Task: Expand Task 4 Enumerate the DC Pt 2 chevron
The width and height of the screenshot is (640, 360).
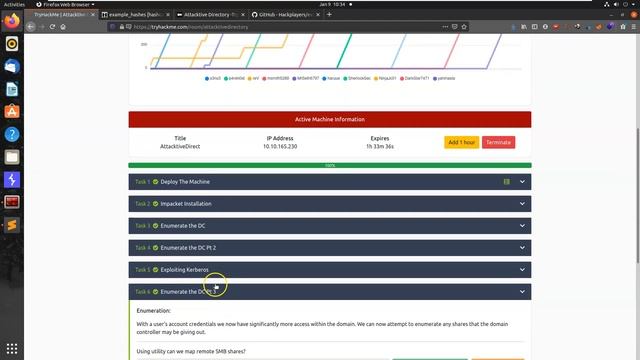Action: pos(522,248)
